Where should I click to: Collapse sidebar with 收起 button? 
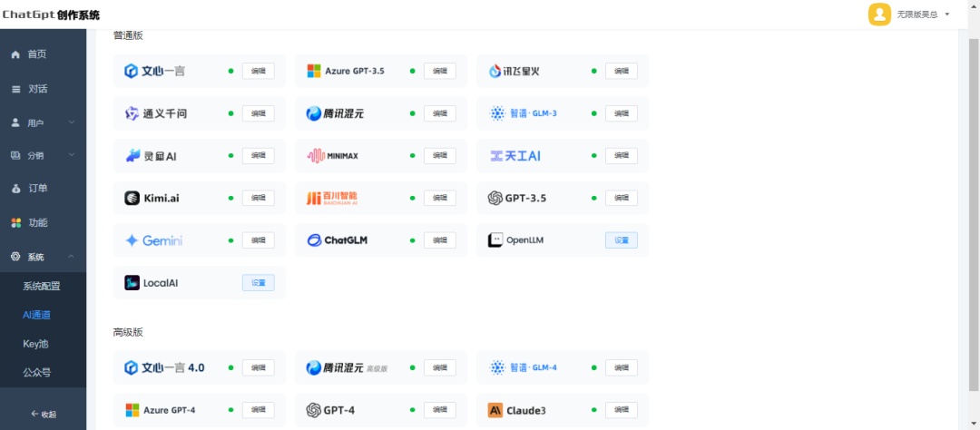point(44,415)
